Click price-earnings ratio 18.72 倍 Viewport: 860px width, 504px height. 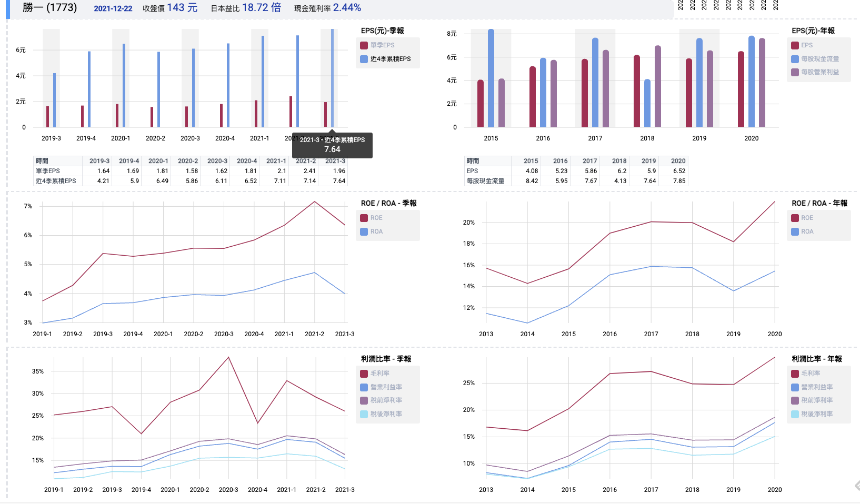[262, 7]
